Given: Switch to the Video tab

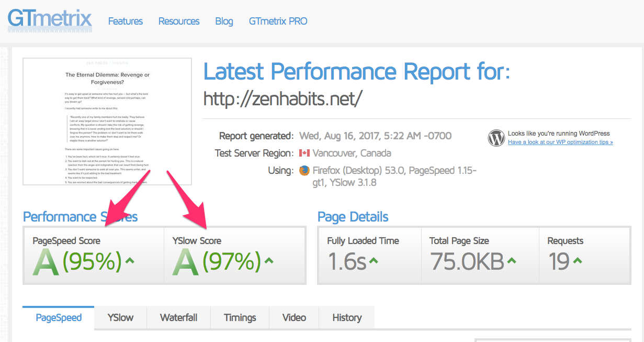Looking at the screenshot, I should [x=294, y=318].
